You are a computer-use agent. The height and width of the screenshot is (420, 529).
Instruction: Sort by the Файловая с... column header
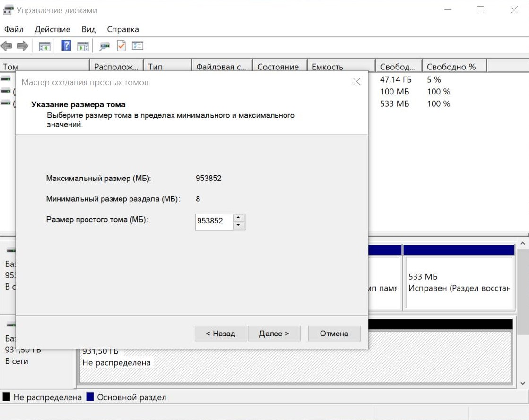coord(222,67)
